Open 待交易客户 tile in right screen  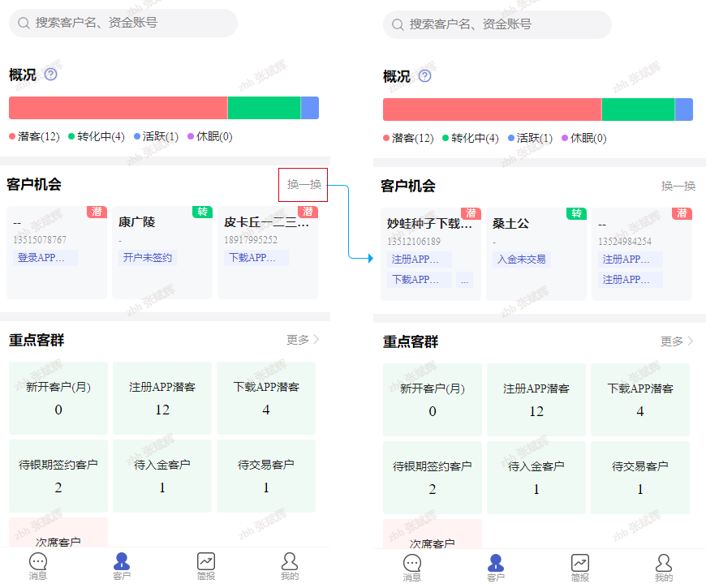[640, 478]
